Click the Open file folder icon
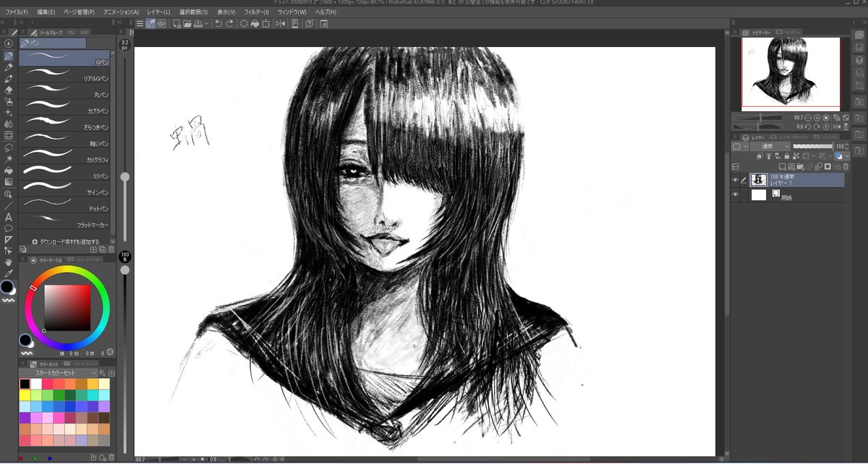The height and width of the screenshot is (464, 868). 187,23
